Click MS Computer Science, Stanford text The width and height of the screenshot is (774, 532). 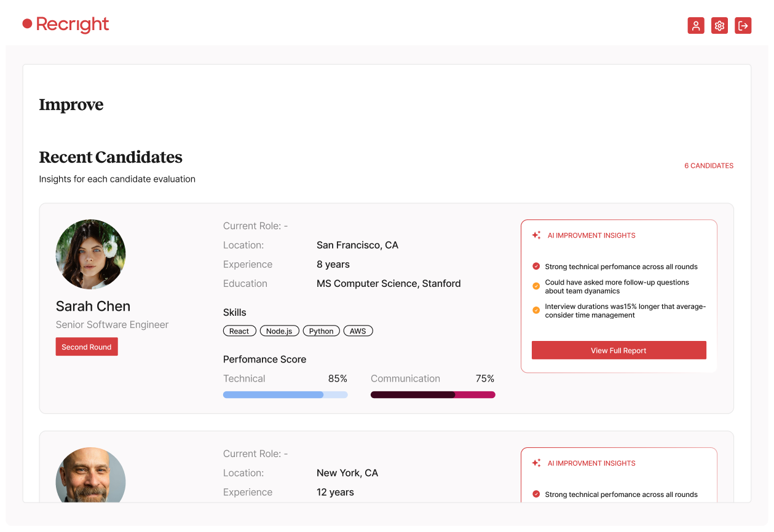click(389, 283)
